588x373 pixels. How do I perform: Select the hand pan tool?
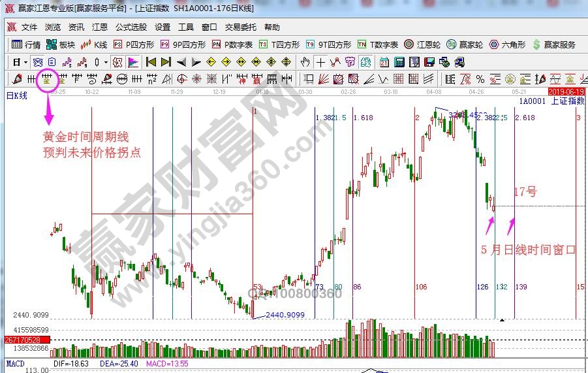(305, 62)
